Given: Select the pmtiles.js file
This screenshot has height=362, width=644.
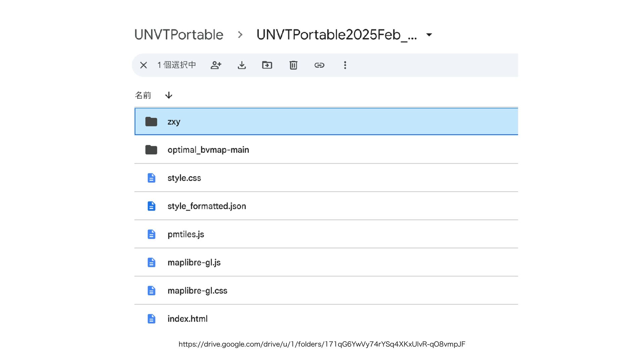Looking at the screenshot, I should tap(185, 234).
